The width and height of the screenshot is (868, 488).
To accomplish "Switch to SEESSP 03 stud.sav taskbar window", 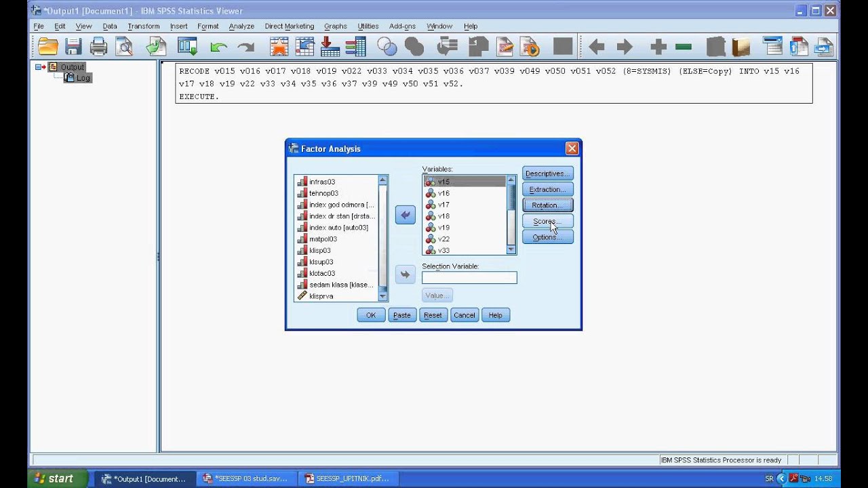I will pyautogui.click(x=245, y=479).
